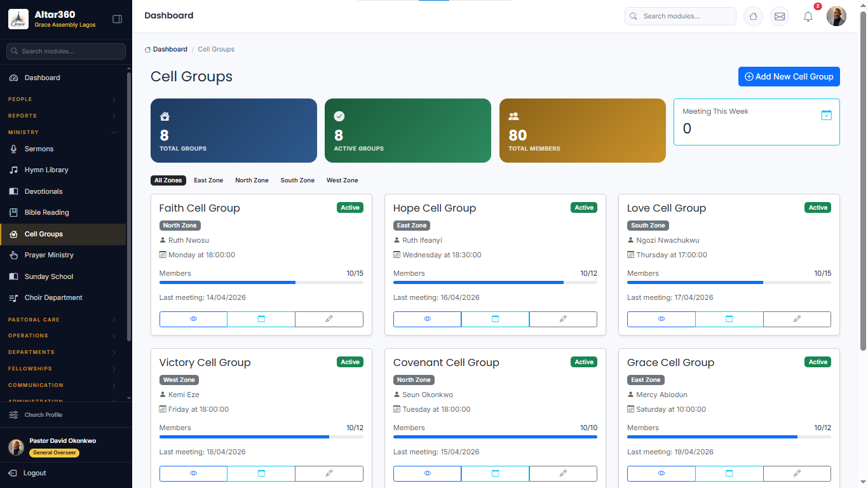Viewport: 868px width, 488px height.
Task: Select the East Zone filter tab
Action: click(208, 180)
